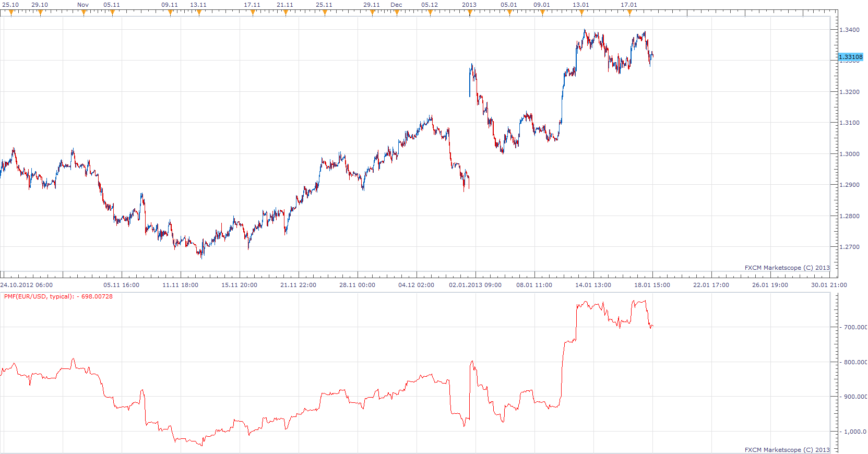Click the 24.10.2012 06:00 time axis label

27,285
